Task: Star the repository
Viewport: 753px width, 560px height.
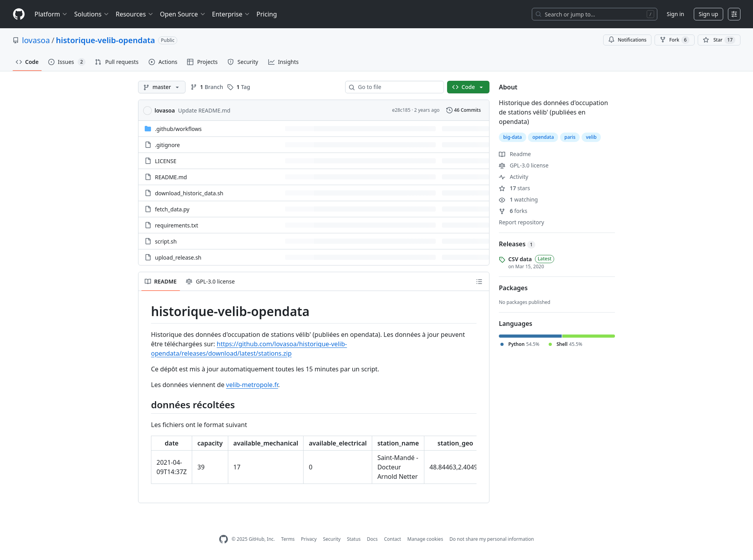Action: pyautogui.click(x=719, y=40)
